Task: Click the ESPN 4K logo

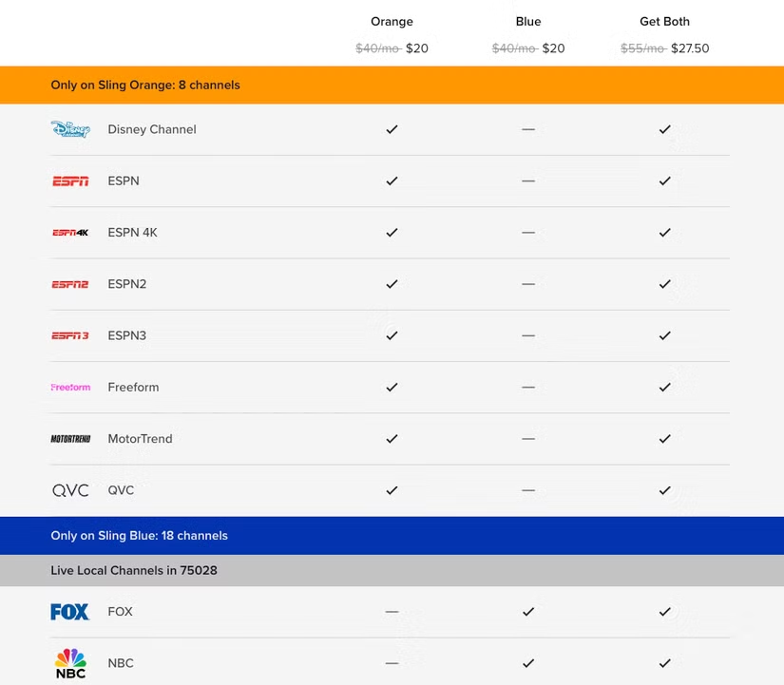Action: point(70,233)
